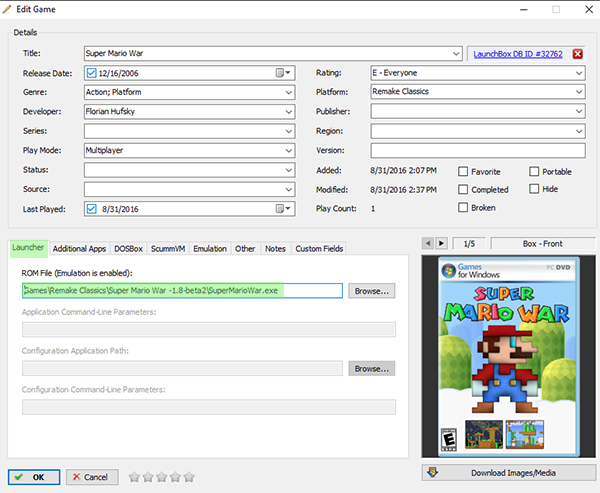
Task: Open the Status dropdown
Action: pos(289,170)
